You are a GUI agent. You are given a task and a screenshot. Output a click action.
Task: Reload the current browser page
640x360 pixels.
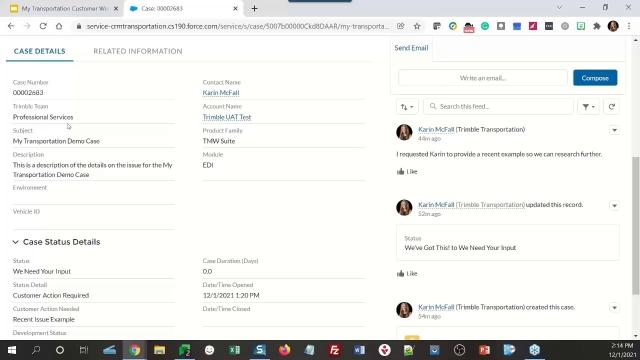(x=43, y=26)
